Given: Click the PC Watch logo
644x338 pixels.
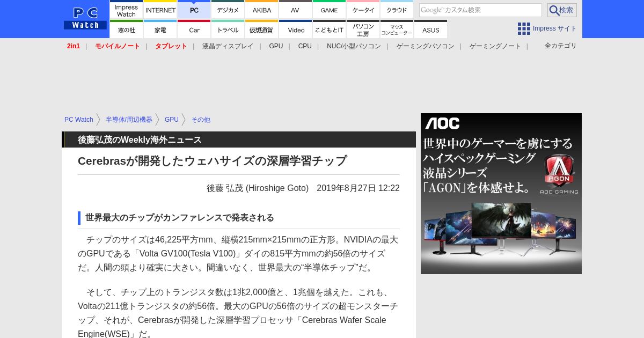Looking at the screenshot, I should [x=85, y=19].
